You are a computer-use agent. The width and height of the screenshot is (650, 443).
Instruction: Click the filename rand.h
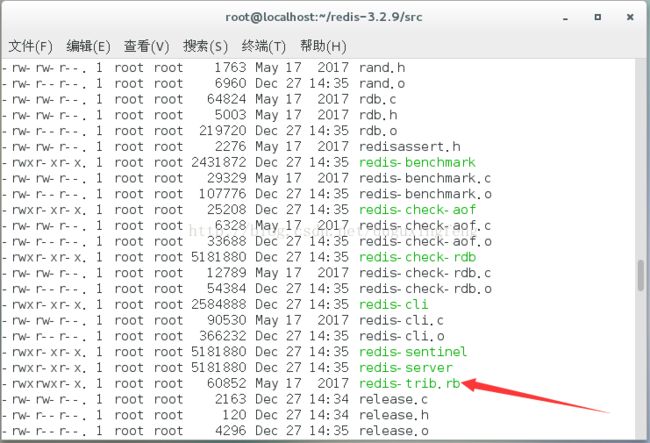pos(382,68)
